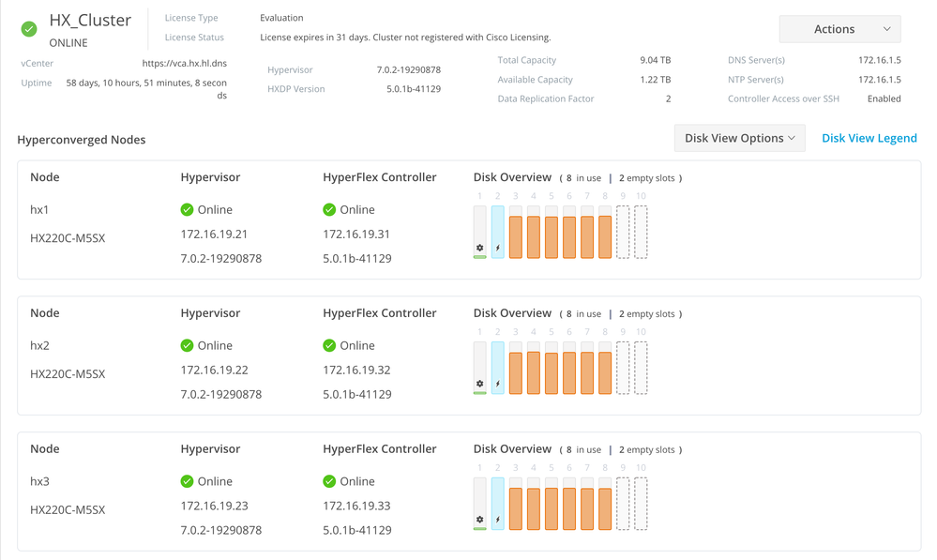Image resolution: width=937 pixels, height=560 pixels.
Task: Click cluster HXDP Version value 5.0.1b-41129
Action: (414, 89)
